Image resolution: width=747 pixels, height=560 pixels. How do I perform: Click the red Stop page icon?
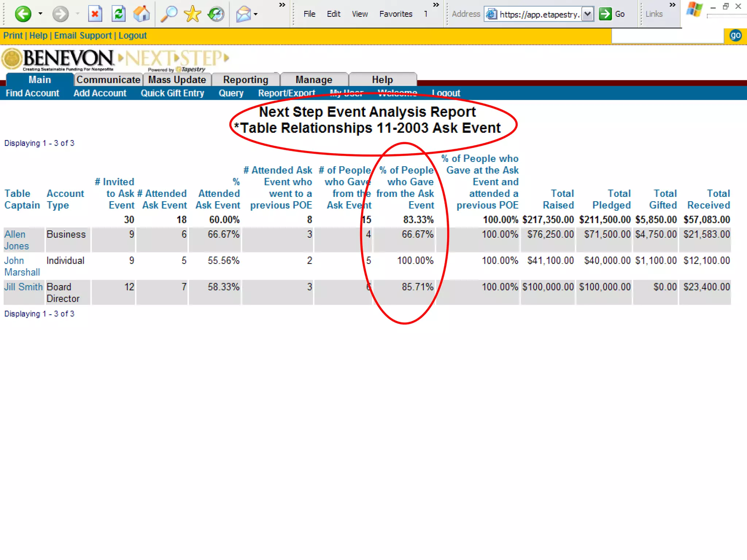(95, 14)
